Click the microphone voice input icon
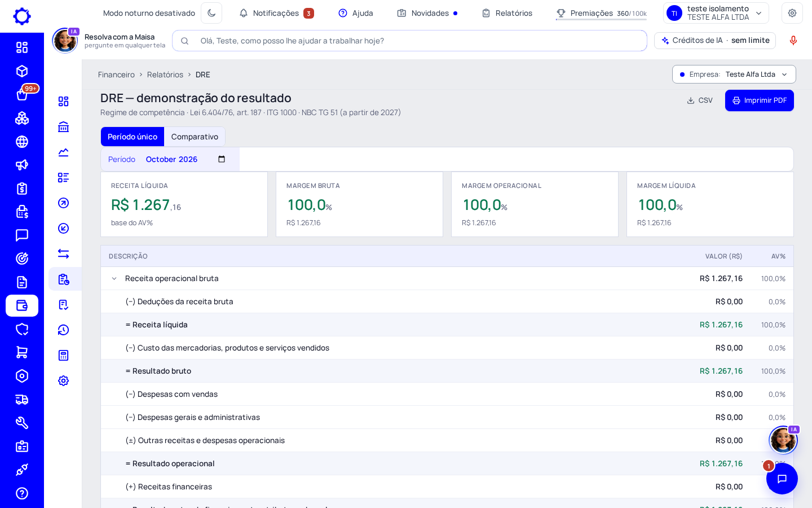The image size is (812, 508). (793, 41)
